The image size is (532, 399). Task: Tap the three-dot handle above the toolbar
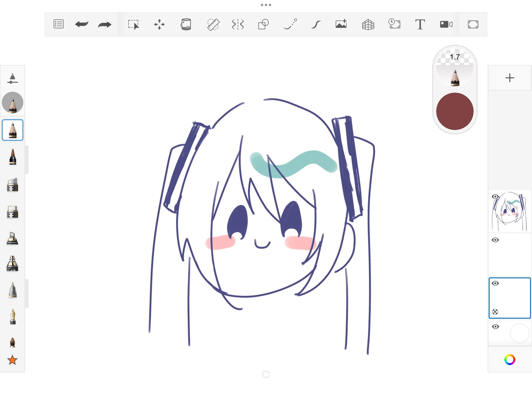point(266,5)
